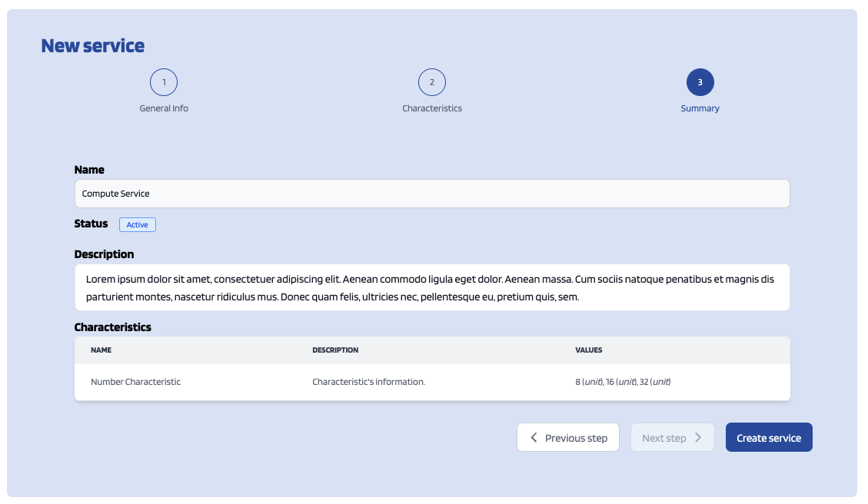
Task: Click the NAME column header
Action: 101,350
